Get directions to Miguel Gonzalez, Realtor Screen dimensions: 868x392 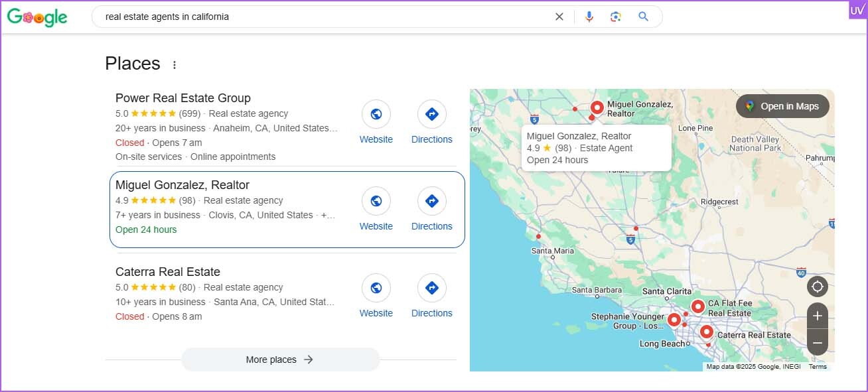pyautogui.click(x=432, y=201)
